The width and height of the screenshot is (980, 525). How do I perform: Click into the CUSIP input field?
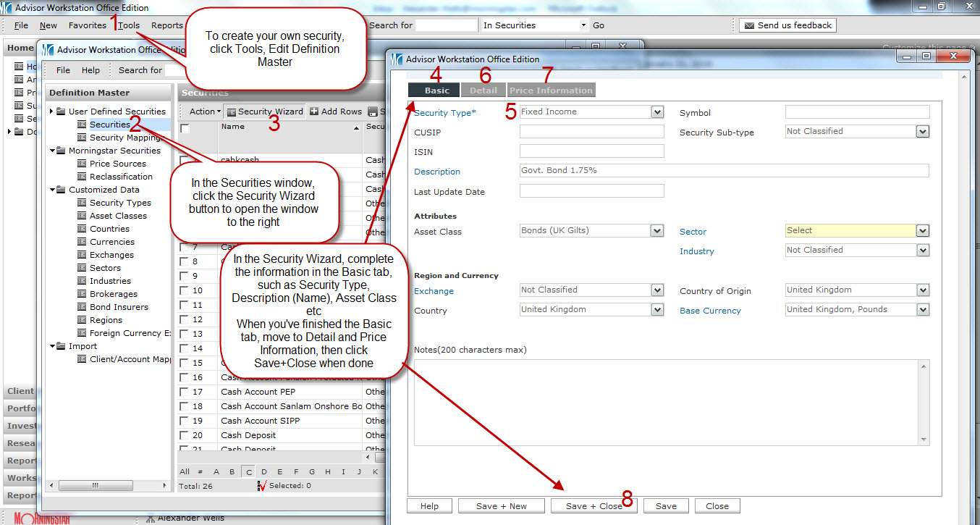[591, 132]
